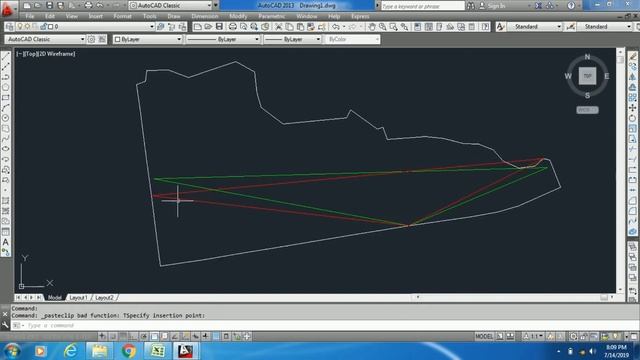Click keyword search input field
The width and height of the screenshot is (640, 360).
[x=422, y=6]
